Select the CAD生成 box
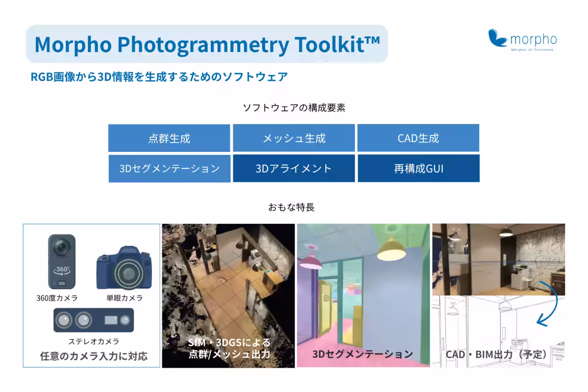 418,138
